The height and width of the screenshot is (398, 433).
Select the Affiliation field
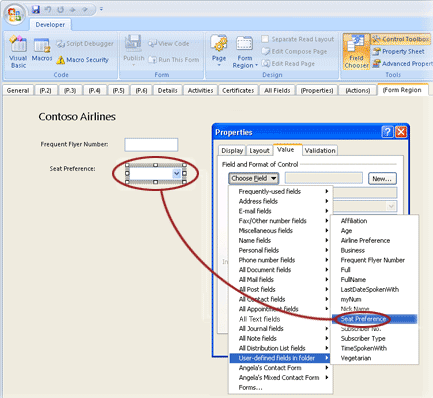click(x=374, y=221)
